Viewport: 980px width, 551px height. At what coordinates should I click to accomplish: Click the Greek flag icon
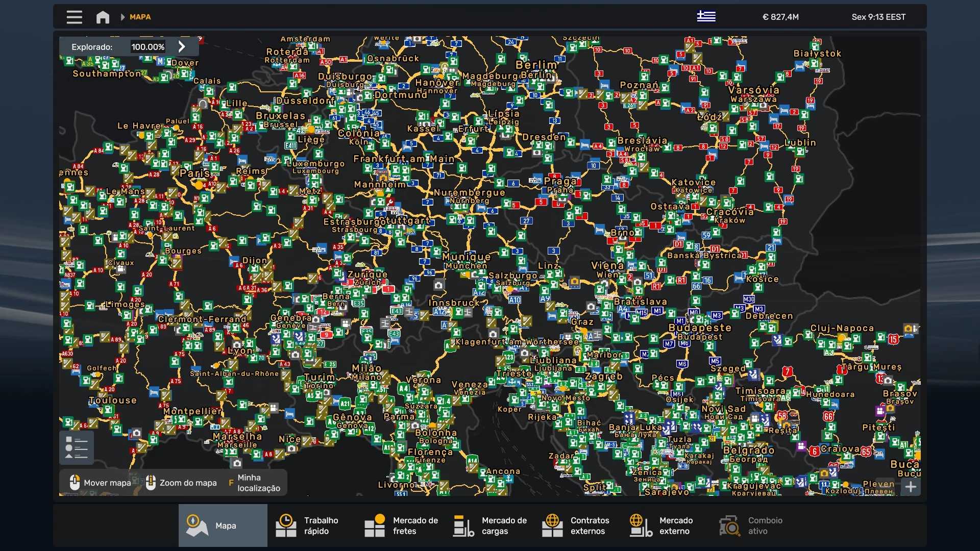[x=706, y=16]
